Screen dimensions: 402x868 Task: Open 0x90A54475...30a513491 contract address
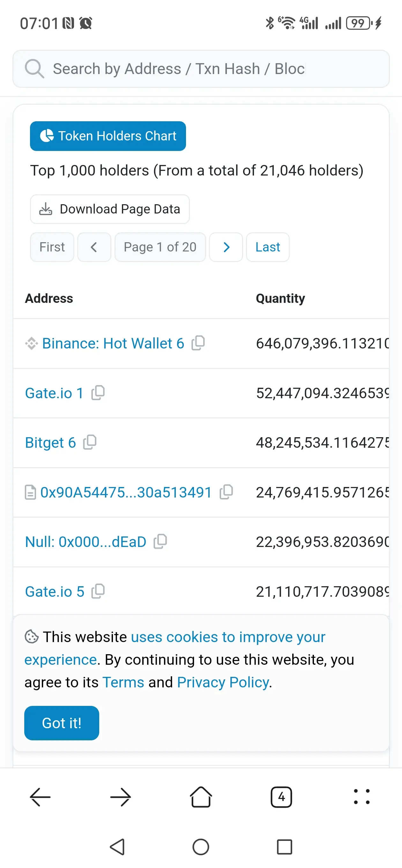(x=126, y=492)
